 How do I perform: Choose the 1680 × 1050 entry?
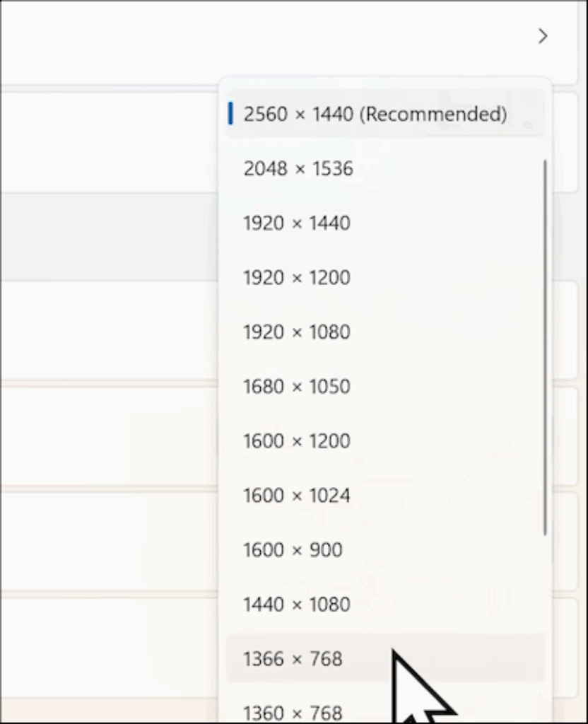coord(296,387)
